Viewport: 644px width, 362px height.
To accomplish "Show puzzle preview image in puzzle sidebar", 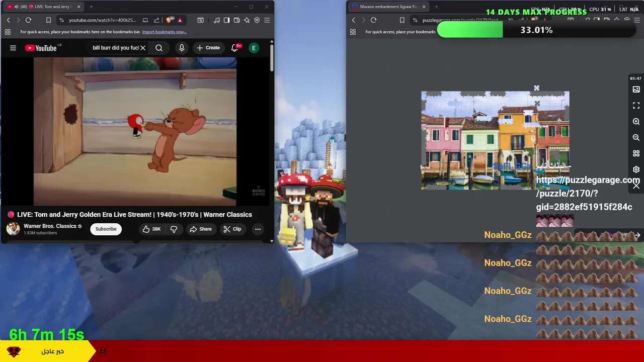I will (x=636, y=89).
